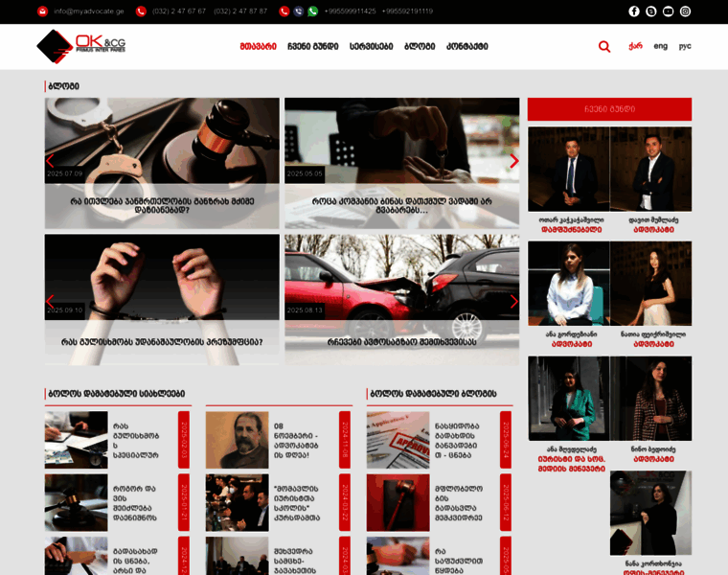Click the ბოლოს დამატებული ბლოგის heading
Screen dimensions: 728x575
pyautogui.click(x=433, y=394)
